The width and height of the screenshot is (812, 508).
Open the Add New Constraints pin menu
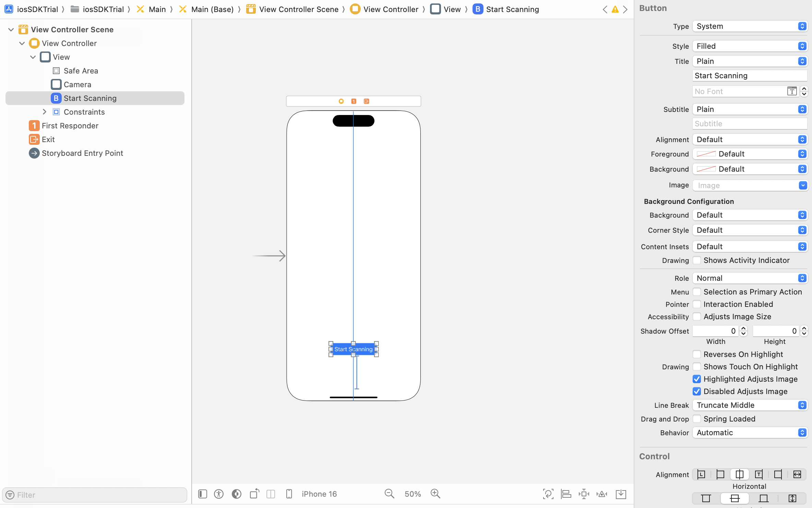click(584, 494)
